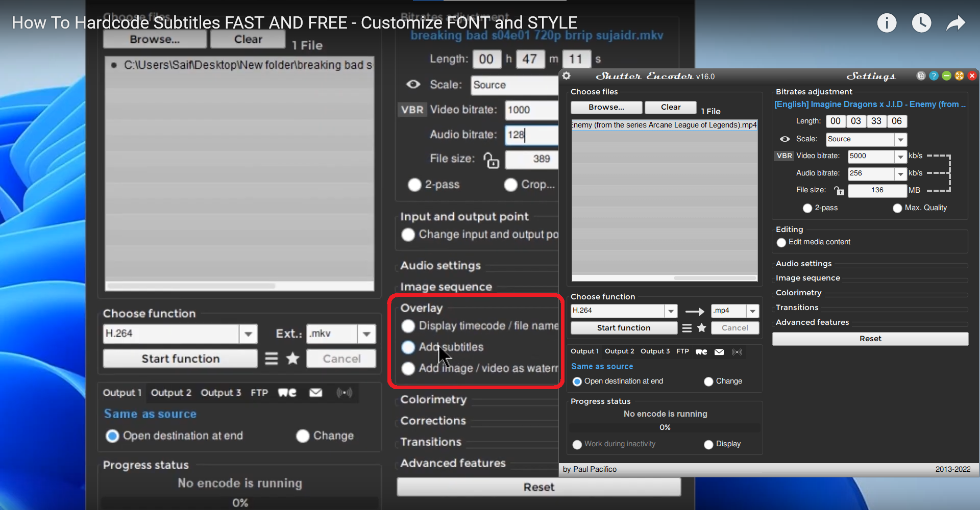The height and width of the screenshot is (510, 980).
Task: Enable 2-pass encoding
Action: [x=807, y=208]
